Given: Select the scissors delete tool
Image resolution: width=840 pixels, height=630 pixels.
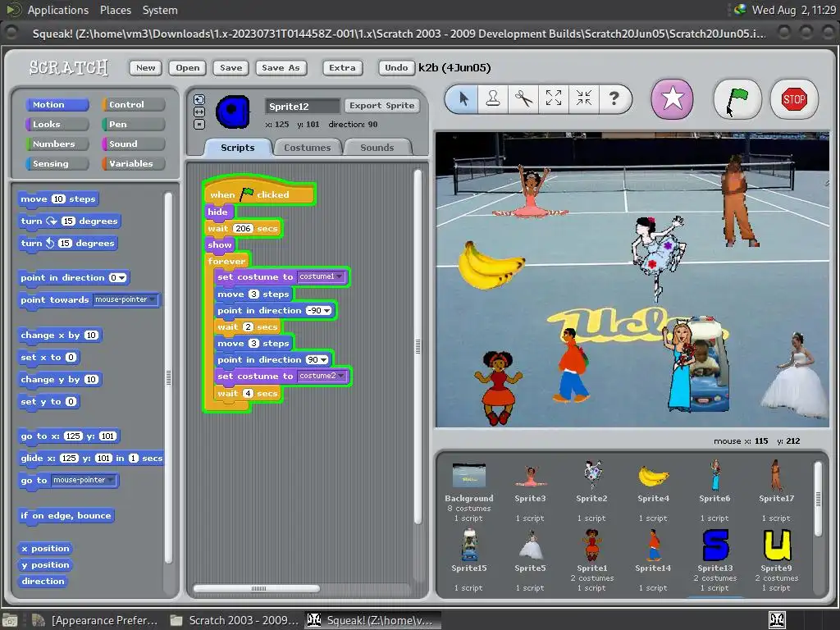Looking at the screenshot, I should 523,98.
